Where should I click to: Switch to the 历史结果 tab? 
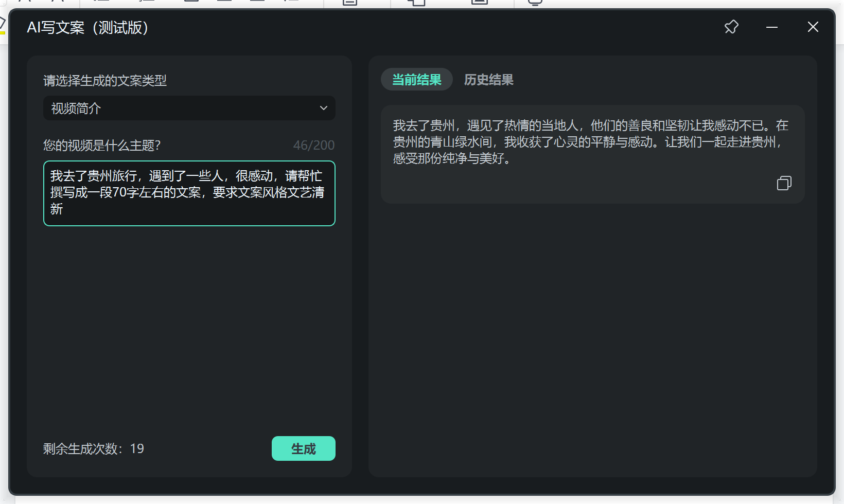pyautogui.click(x=488, y=79)
